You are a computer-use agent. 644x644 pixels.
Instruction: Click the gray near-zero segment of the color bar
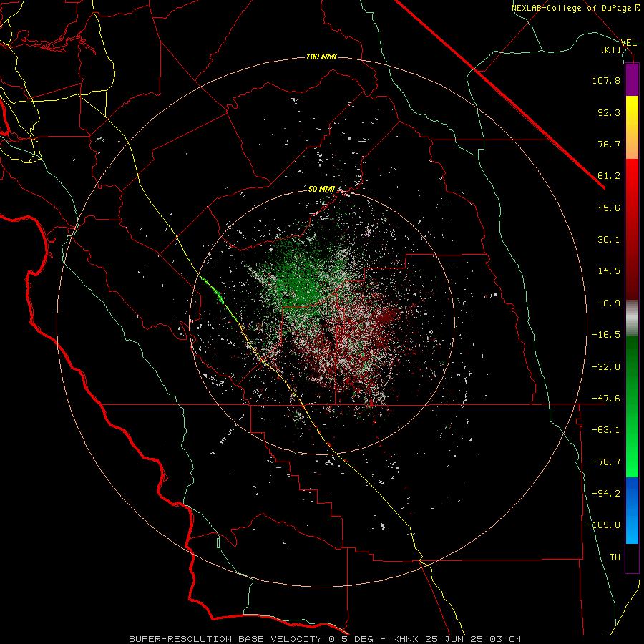click(x=632, y=318)
